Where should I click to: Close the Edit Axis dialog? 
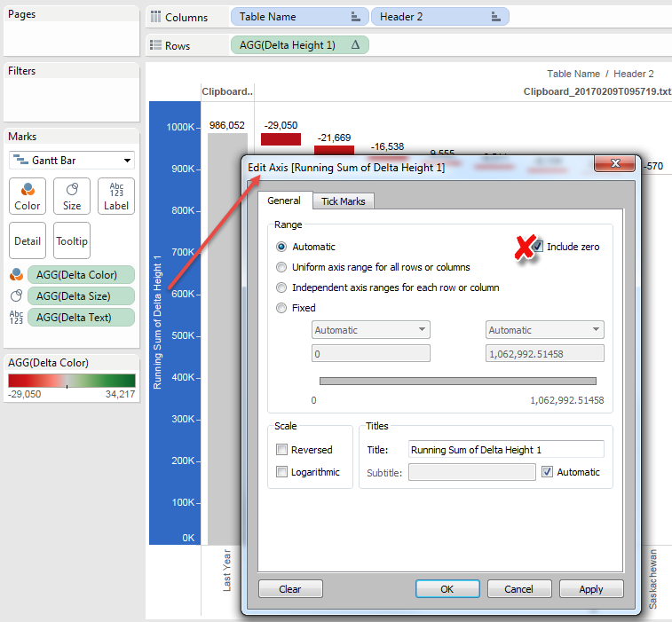tap(614, 163)
